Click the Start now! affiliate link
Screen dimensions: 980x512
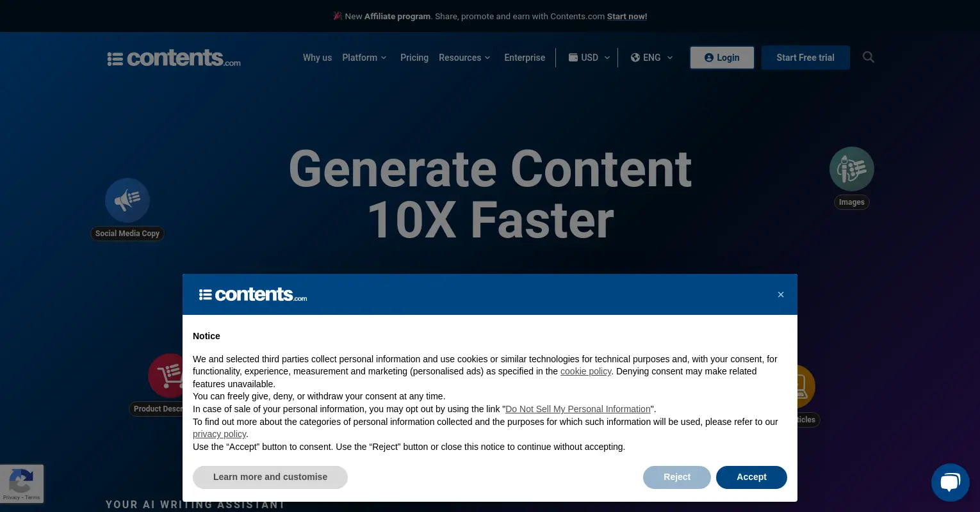pyautogui.click(x=626, y=17)
